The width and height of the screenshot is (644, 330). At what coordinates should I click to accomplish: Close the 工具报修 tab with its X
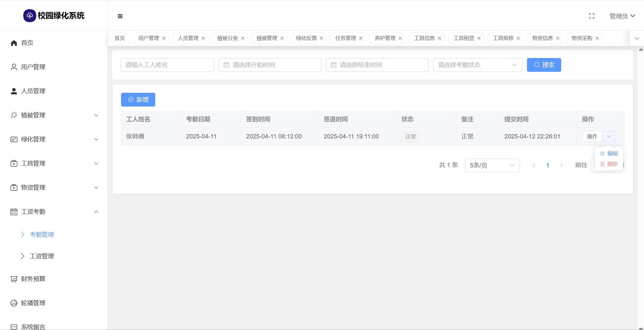click(518, 38)
